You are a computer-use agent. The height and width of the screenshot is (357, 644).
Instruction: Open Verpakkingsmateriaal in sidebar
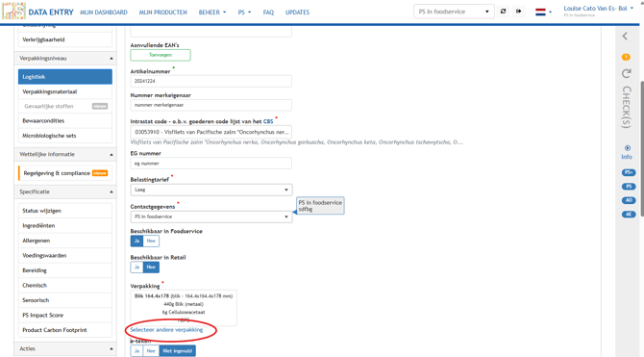click(65, 91)
